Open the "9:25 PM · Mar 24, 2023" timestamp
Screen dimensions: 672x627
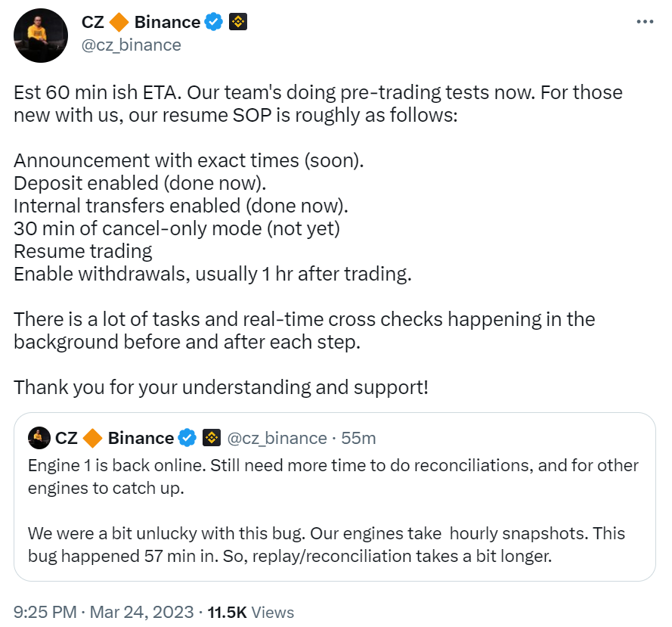[x=104, y=611]
